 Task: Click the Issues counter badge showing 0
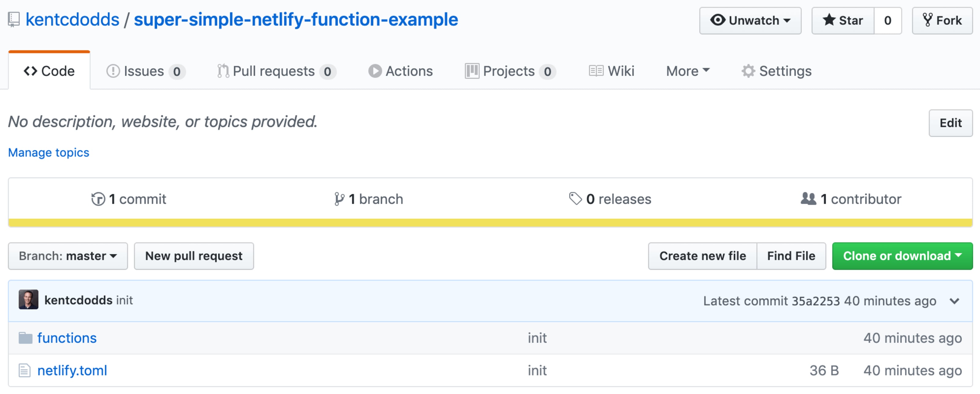coord(177,72)
